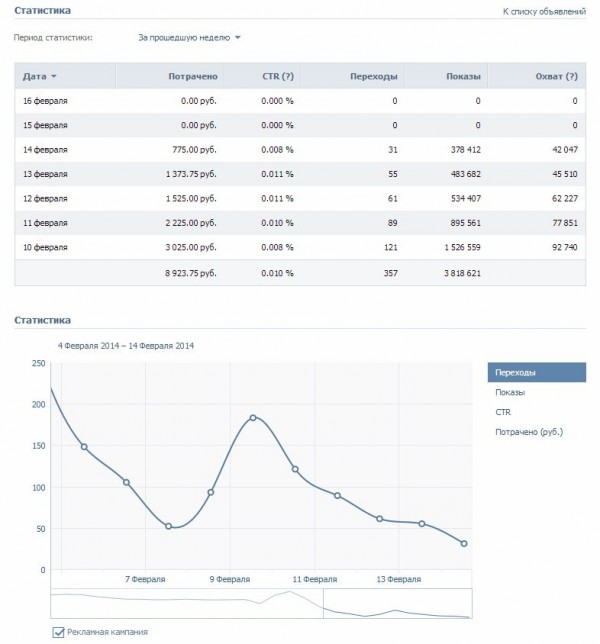This screenshot has width=600, height=644.
Task: Click the arrow beside За прошедшую неделю
Action: pos(238,38)
